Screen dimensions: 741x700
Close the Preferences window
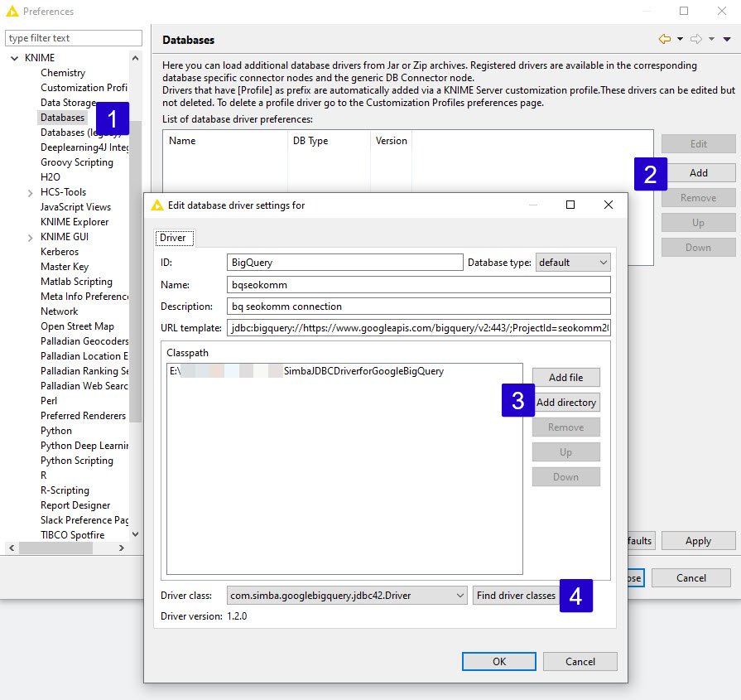coord(722,11)
